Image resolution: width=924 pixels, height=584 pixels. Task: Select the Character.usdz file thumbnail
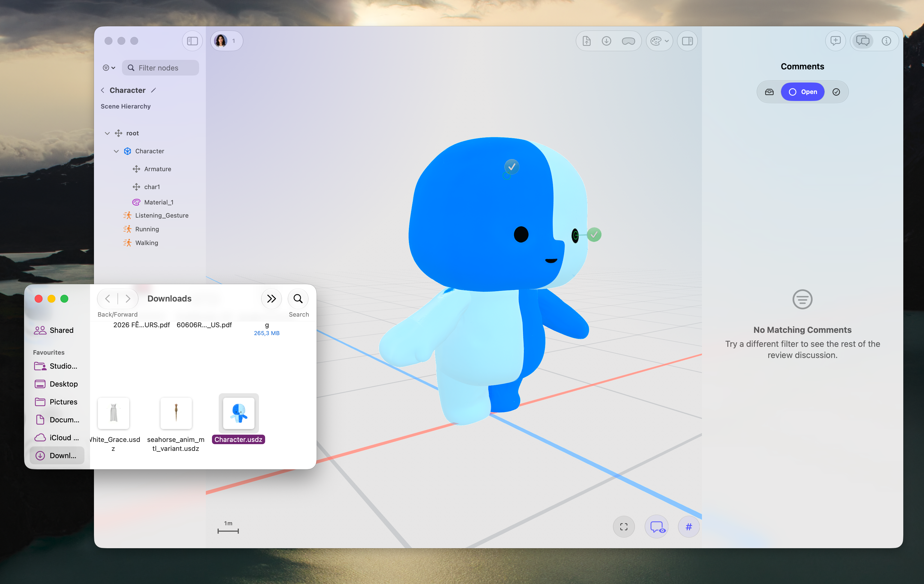click(x=239, y=413)
